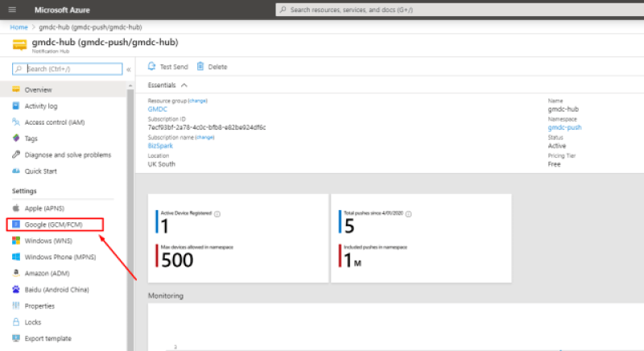The image size is (644, 351).
Task: Click the Overview icon in sidebar
Action: (16, 89)
